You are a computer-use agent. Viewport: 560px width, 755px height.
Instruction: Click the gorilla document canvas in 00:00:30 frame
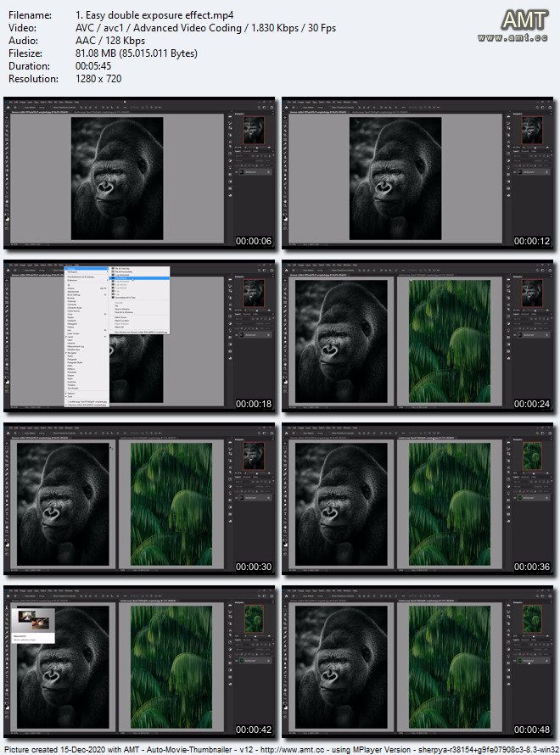click(63, 504)
